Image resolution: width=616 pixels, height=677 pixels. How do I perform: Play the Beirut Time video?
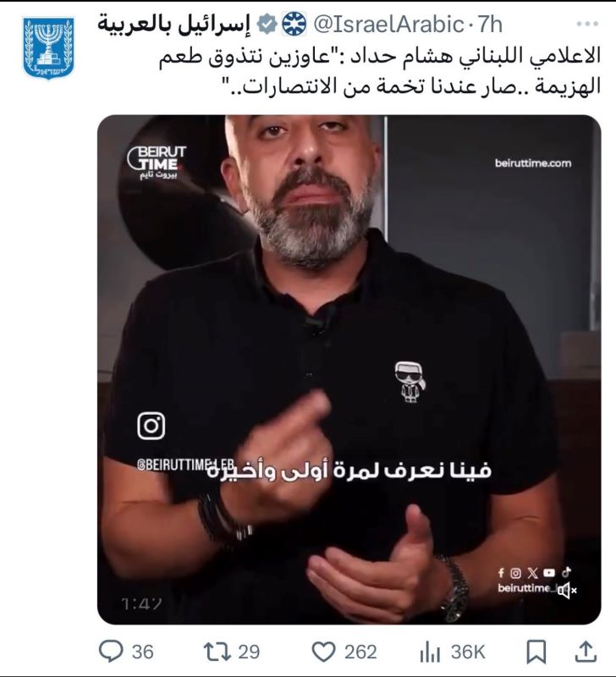[x=349, y=370]
